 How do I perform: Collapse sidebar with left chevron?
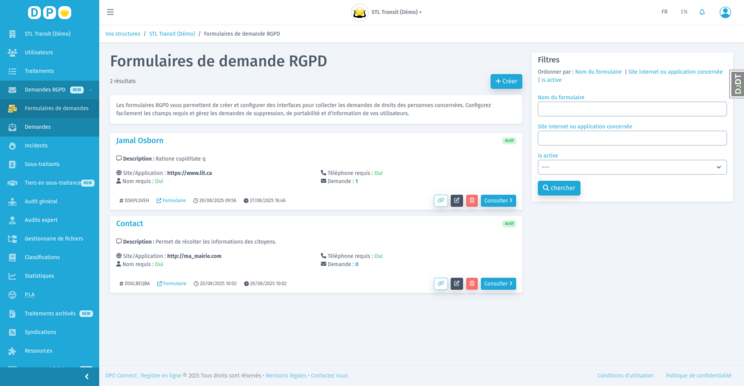(86, 377)
